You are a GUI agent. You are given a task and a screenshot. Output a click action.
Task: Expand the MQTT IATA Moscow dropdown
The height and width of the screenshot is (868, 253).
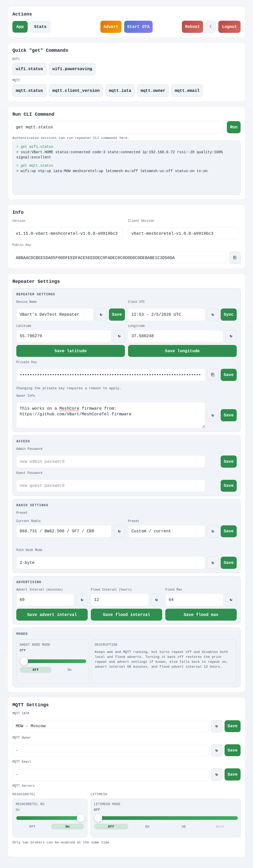pos(110,726)
